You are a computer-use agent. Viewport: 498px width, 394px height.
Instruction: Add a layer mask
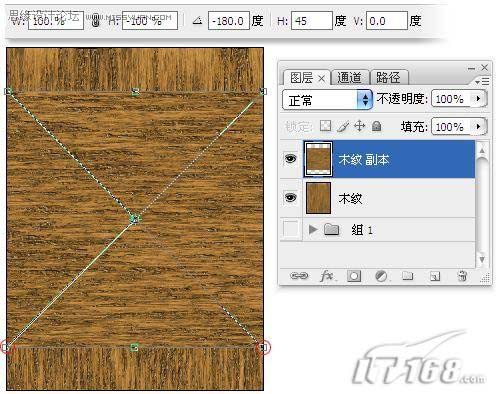click(354, 276)
